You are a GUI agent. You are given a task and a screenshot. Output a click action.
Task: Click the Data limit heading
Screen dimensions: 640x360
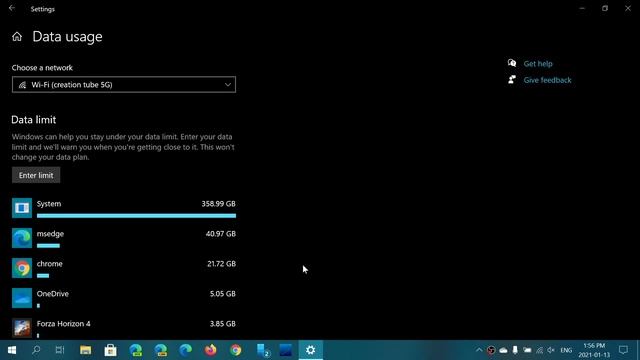pyautogui.click(x=33, y=120)
